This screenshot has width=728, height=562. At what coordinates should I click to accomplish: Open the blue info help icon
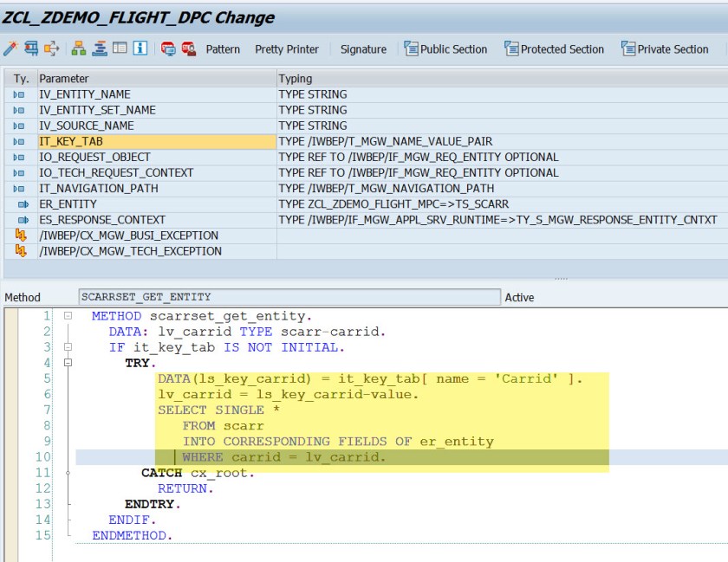tap(140, 48)
